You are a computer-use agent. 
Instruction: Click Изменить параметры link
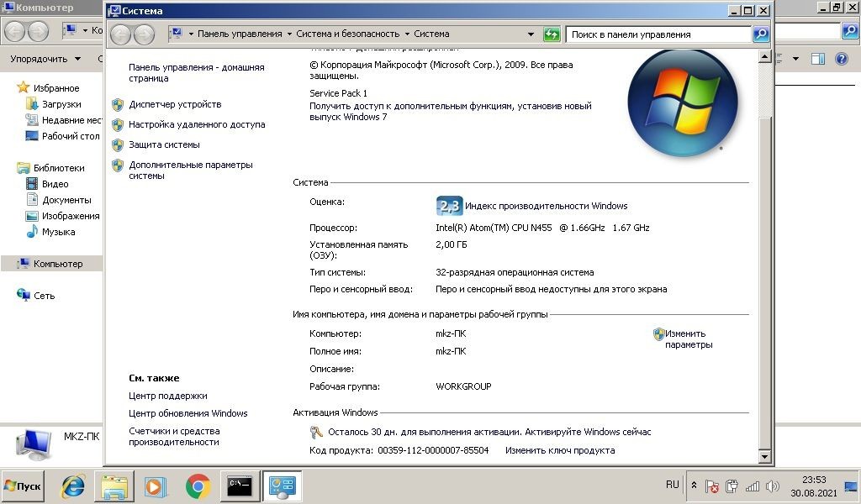[689, 339]
